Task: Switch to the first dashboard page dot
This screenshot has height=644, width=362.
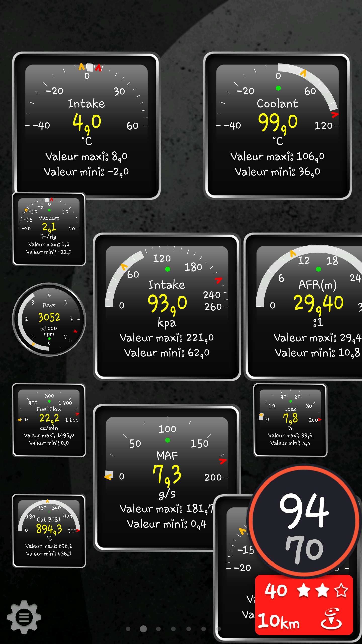Action: (x=128, y=629)
